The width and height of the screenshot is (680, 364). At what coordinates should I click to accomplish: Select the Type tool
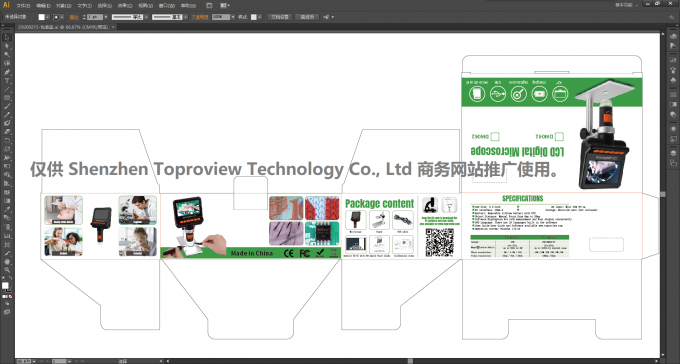pyautogui.click(x=7, y=81)
